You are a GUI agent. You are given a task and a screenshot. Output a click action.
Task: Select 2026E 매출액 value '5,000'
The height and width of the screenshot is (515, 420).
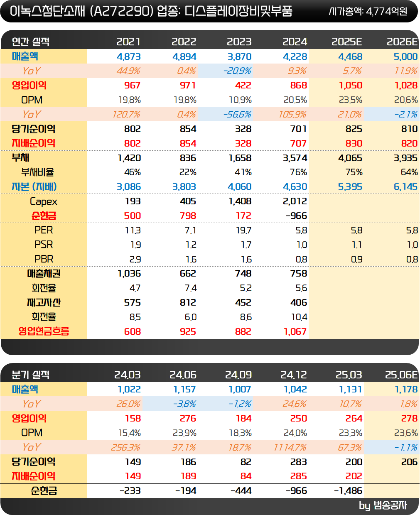[x=405, y=56]
